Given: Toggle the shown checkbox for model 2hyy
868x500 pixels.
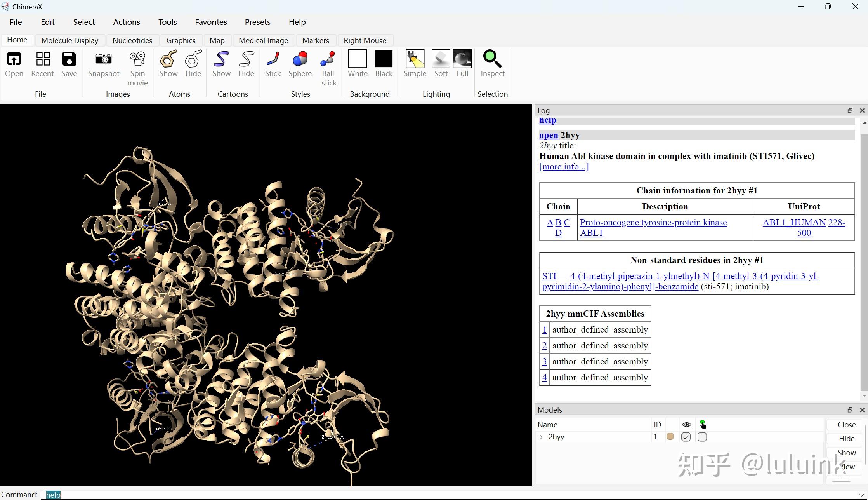Looking at the screenshot, I should coord(686,437).
